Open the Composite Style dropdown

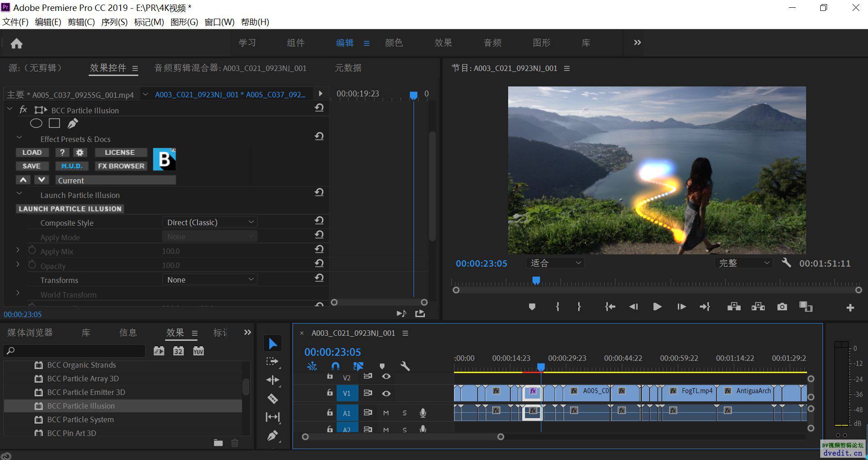(x=210, y=222)
